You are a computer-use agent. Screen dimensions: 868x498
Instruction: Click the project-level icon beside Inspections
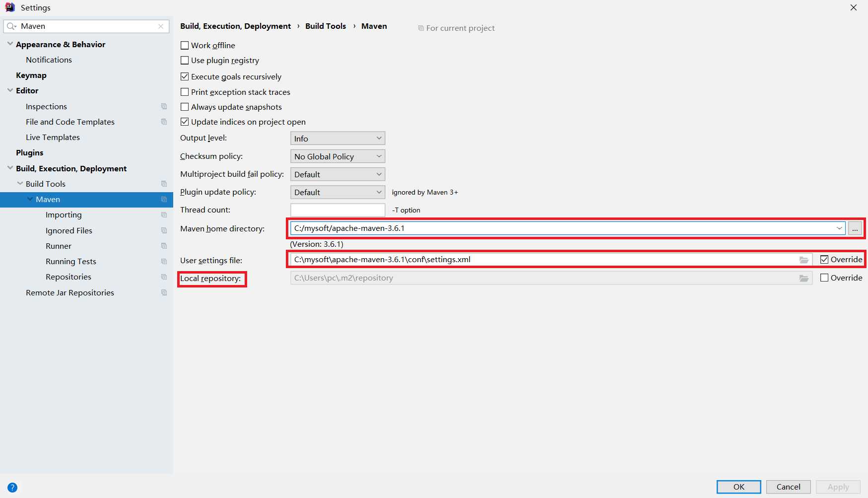point(164,106)
